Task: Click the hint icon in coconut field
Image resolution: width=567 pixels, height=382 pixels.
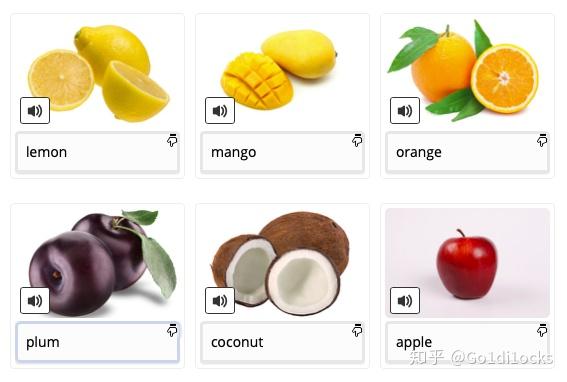Action: [x=357, y=330]
